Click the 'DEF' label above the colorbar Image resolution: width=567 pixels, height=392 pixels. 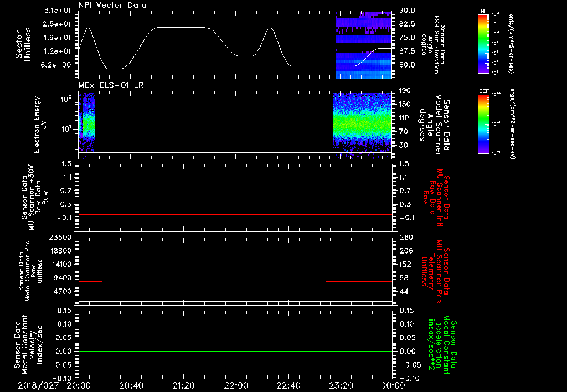point(484,91)
